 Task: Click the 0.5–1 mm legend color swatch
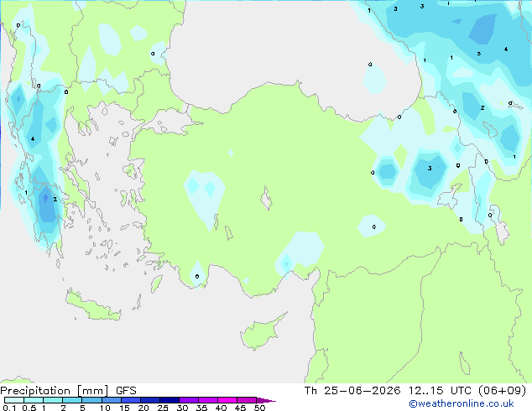coord(34,400)
